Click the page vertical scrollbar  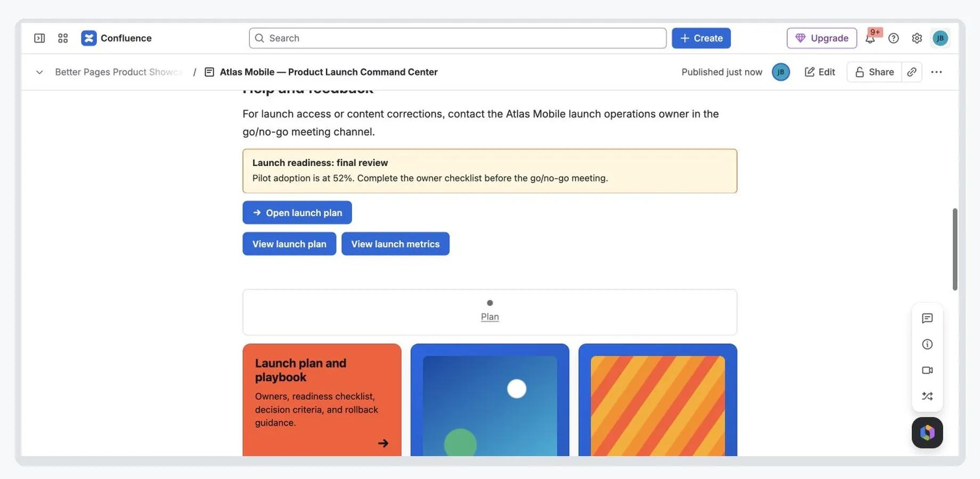955,250
